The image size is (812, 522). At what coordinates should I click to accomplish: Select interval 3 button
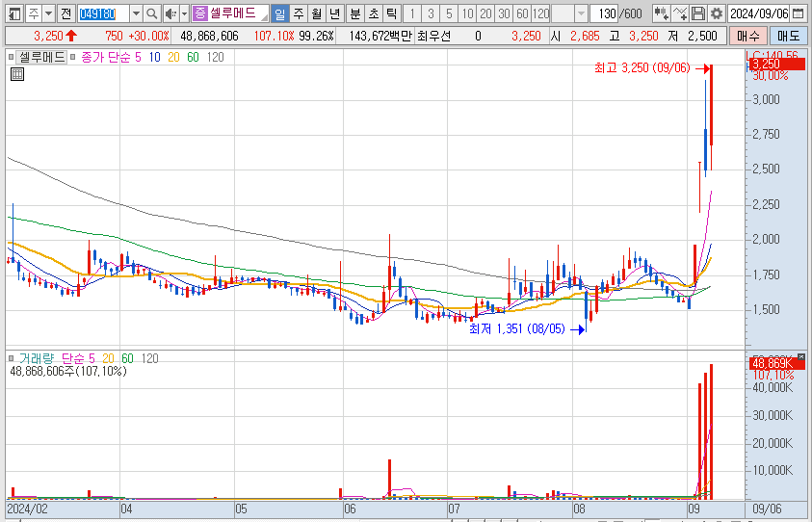pos(431,13)
